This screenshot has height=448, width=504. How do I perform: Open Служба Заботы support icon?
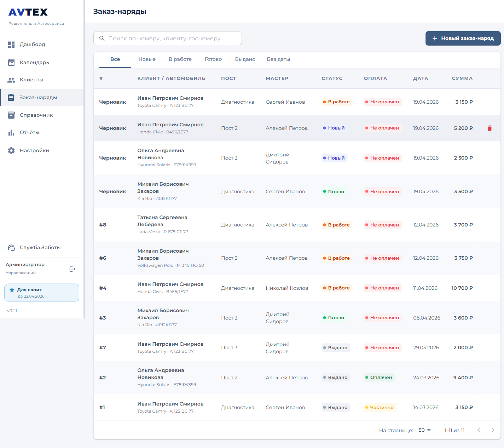pyautogui.click(x=11, y=247)
